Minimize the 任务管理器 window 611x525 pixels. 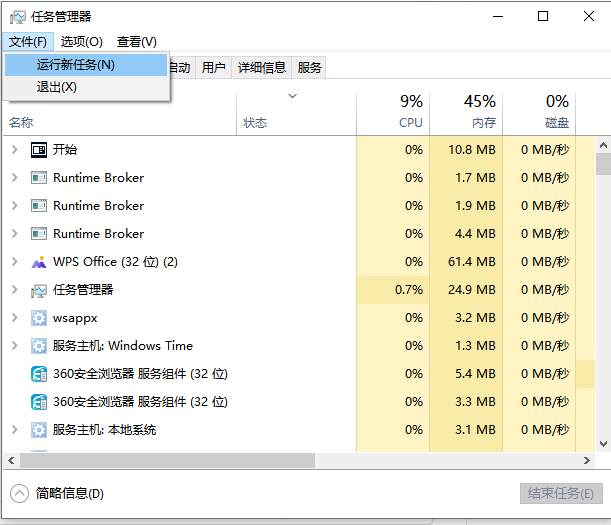498,16
